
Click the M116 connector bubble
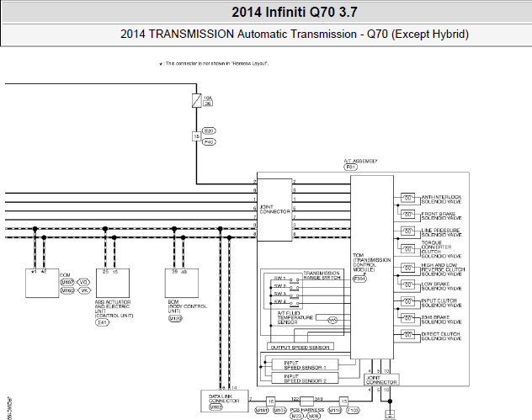click(335, 411)
